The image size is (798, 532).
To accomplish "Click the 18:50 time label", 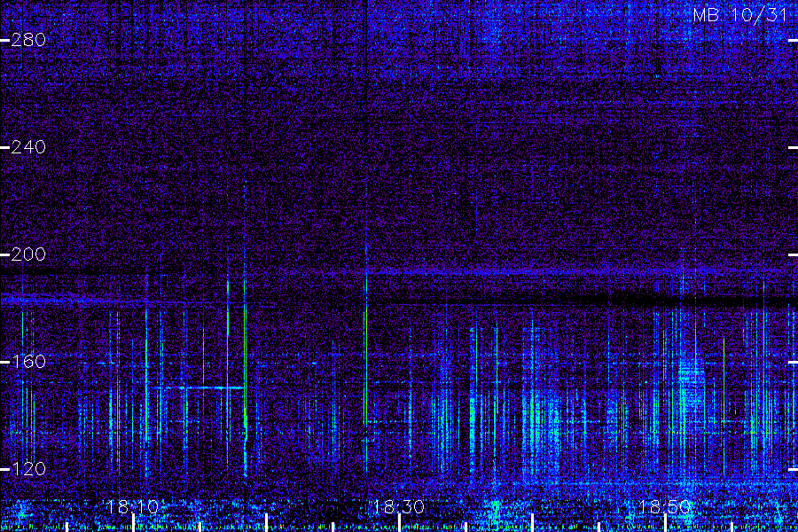I will [x=665, y=506].
